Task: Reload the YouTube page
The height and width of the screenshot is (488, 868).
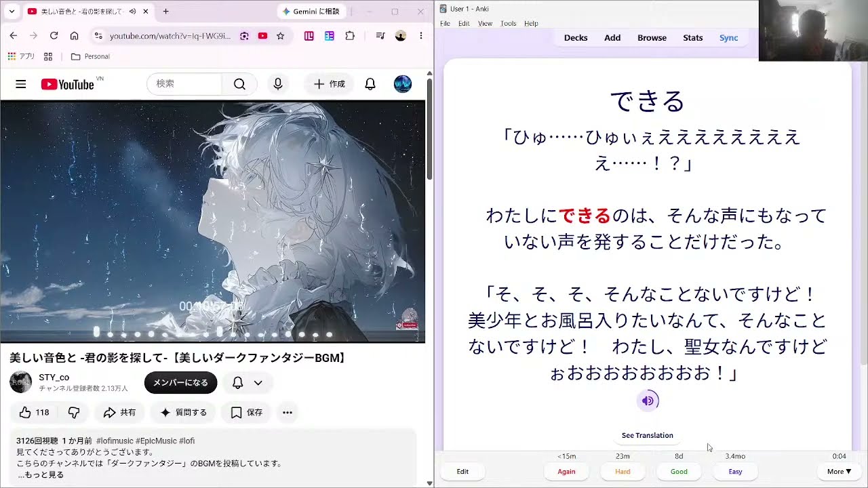Action: (54, 36)
